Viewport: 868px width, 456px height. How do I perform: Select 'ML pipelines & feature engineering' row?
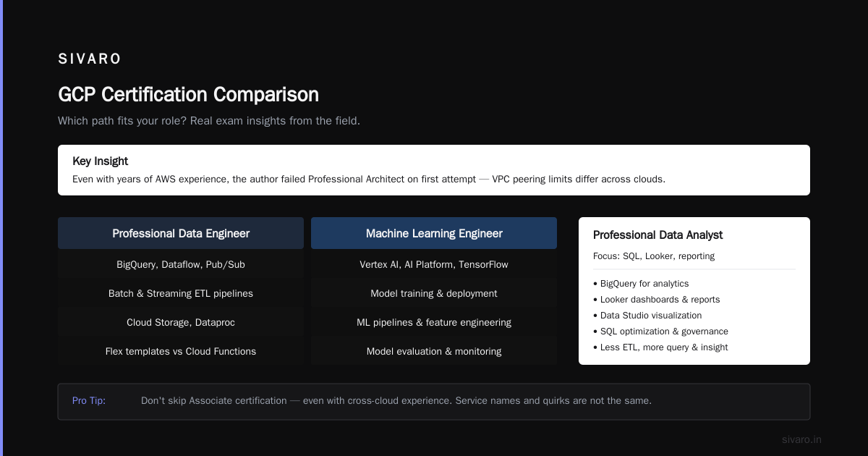pos(434,322)
